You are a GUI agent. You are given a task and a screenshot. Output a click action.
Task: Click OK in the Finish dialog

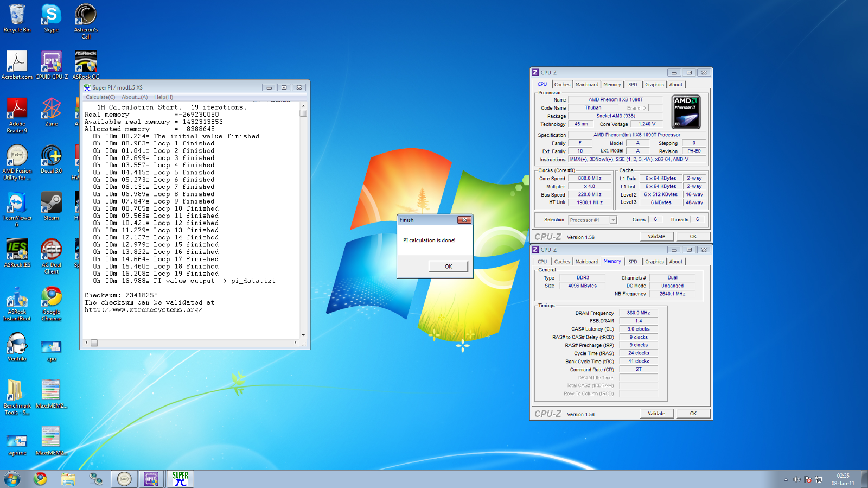pos(448,266)
